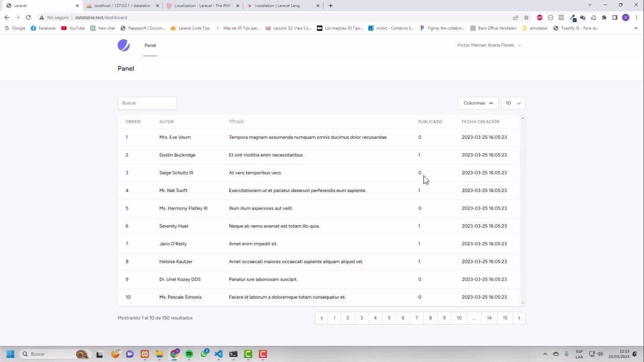Open Camtasia Recorder from the taskbar
The image size is (644, 362).
coord(263,354)
